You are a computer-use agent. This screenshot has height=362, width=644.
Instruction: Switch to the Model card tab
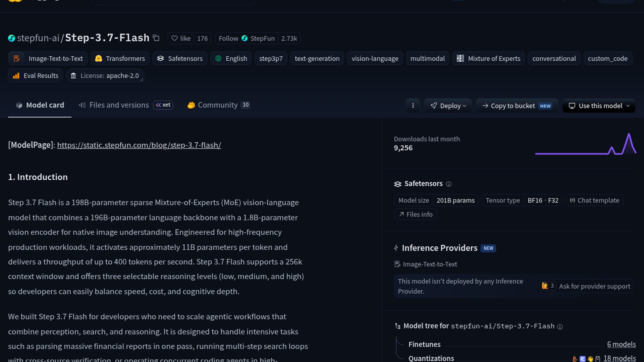tap(40, 105)
